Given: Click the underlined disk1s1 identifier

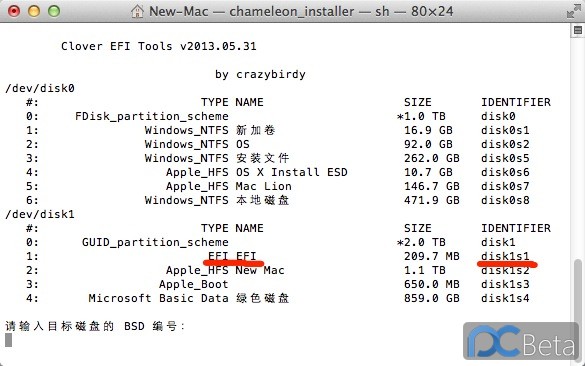Looking at the screenshot, I should click(x=505, y=256).
